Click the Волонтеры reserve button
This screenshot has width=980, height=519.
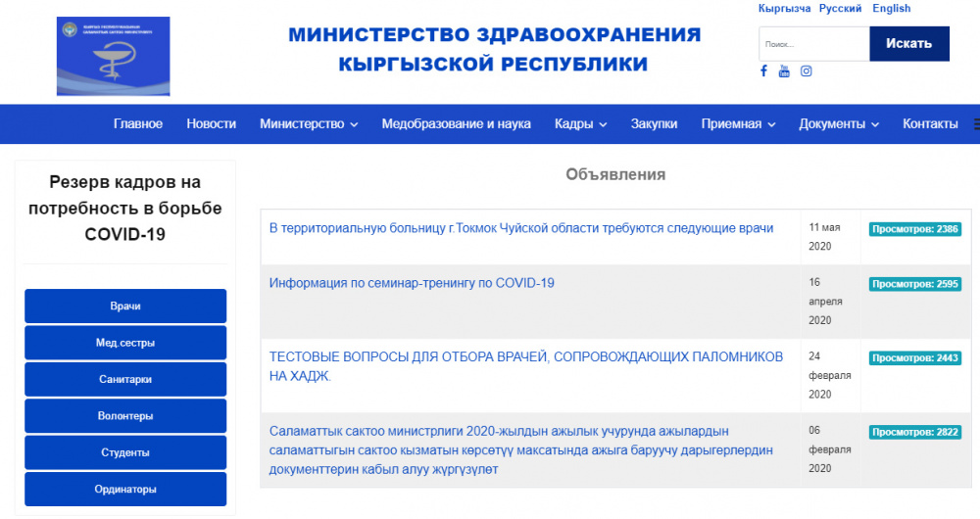[125, 416]
